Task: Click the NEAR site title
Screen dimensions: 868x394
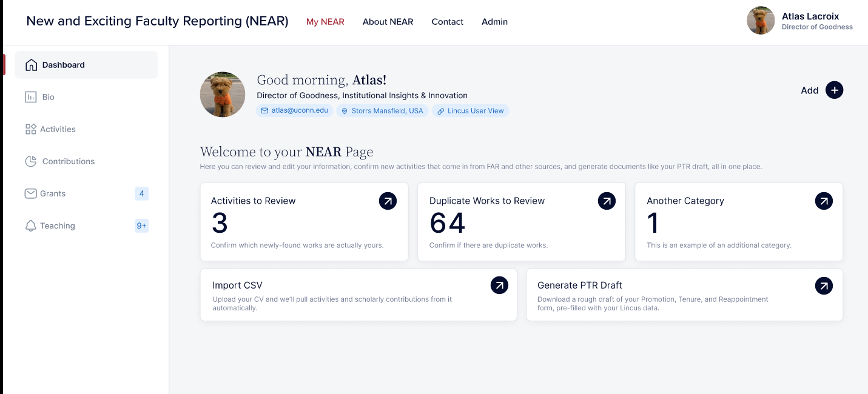Action: [158, 21]
